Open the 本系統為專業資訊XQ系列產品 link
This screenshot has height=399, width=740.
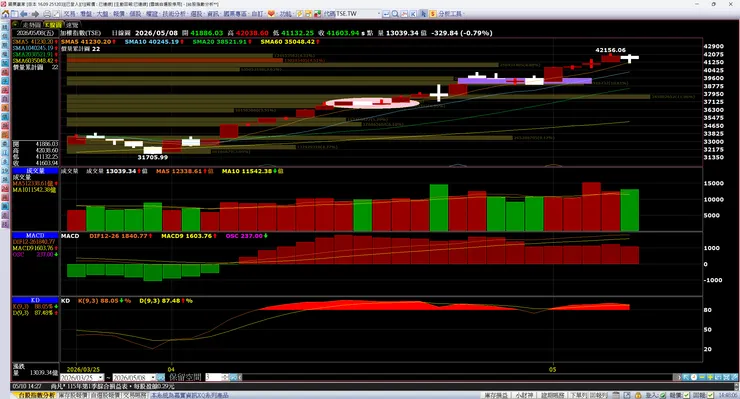coord(190,395)
